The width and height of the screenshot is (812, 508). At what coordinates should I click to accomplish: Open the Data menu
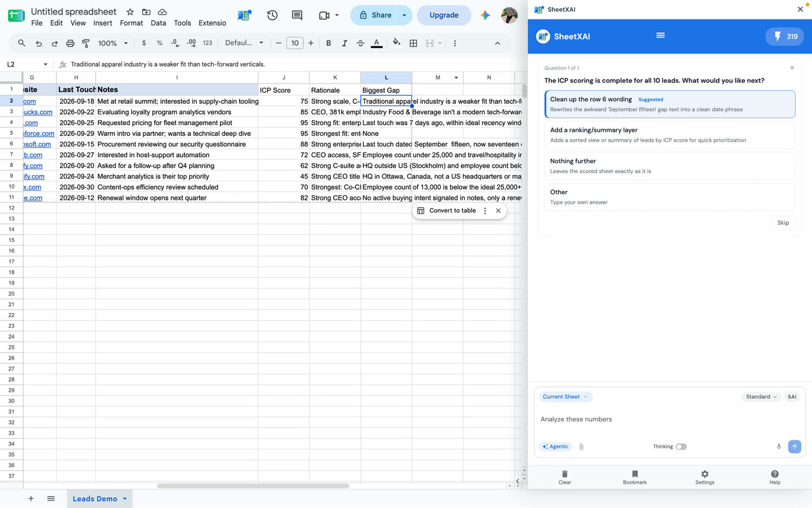[158, 23]
